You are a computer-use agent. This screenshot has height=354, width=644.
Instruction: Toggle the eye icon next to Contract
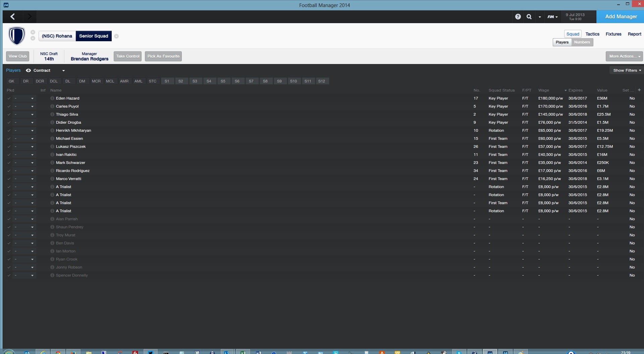[29, 70]
